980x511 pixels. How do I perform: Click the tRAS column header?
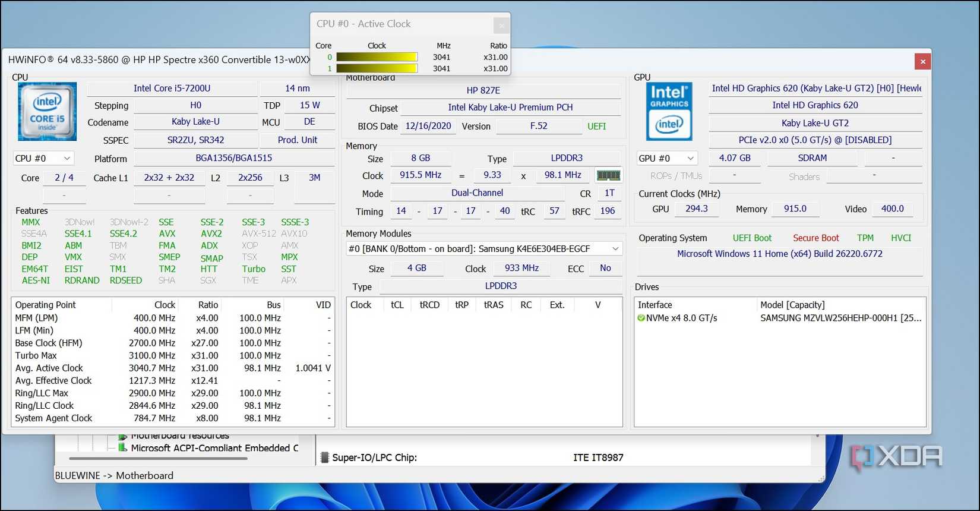(494, 305)
